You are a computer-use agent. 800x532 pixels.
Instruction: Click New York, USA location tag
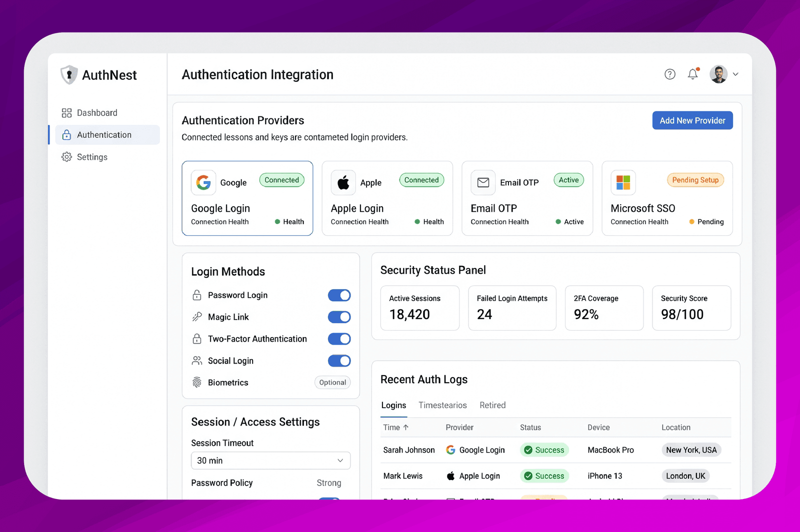(x=691, y=450)
